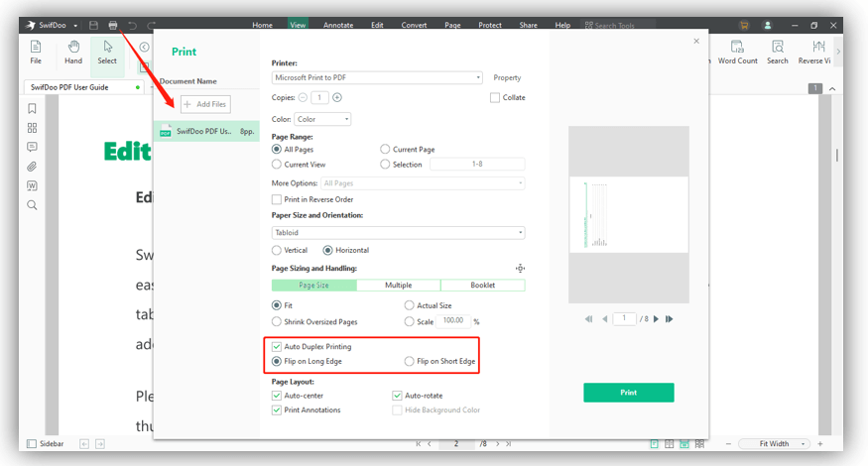
Task: Enable Print in Reverse Order
Action: [276, 199]
